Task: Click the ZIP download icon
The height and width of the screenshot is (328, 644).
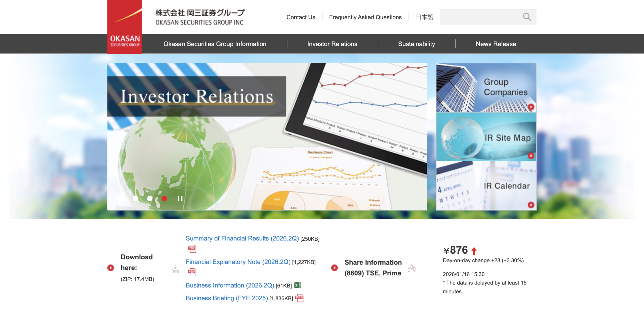Action: [x=176, y=269]
